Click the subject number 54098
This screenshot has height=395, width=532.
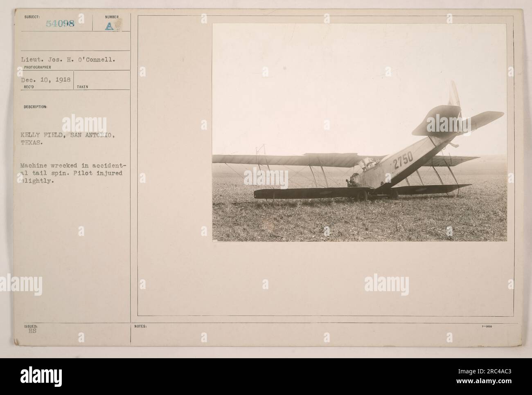61,24
